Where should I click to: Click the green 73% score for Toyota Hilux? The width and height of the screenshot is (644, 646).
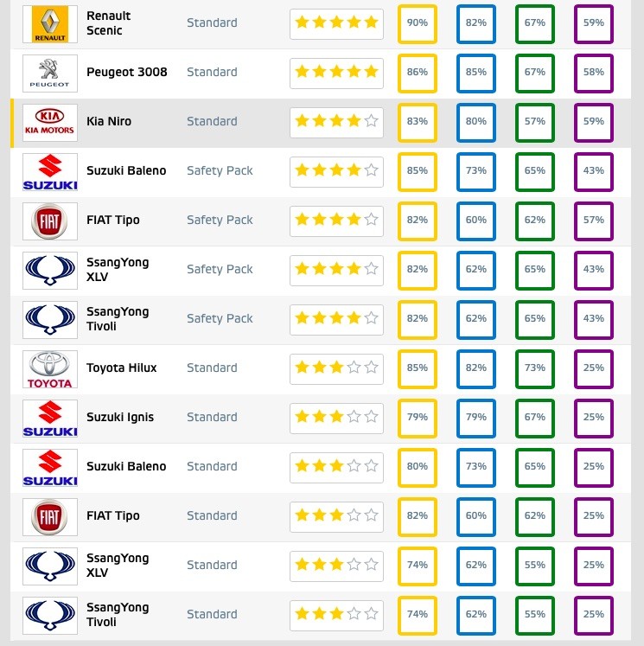(x=535, y=368)
